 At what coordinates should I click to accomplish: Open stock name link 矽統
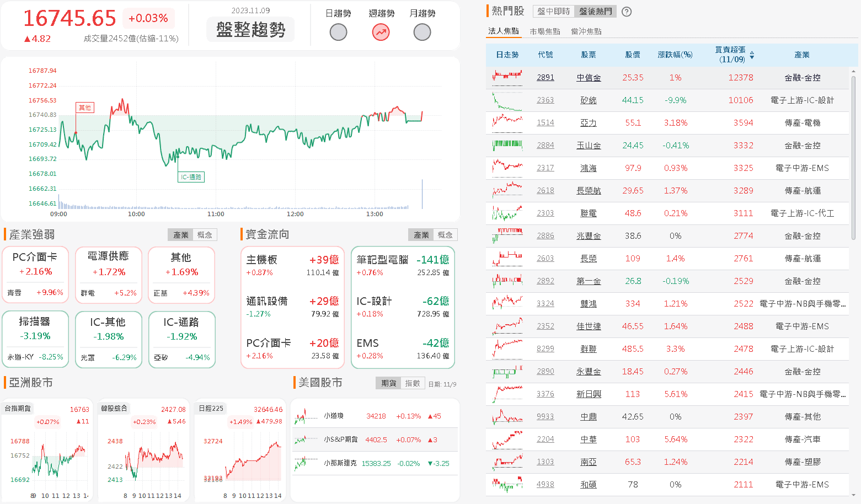(x=589, y=100)
